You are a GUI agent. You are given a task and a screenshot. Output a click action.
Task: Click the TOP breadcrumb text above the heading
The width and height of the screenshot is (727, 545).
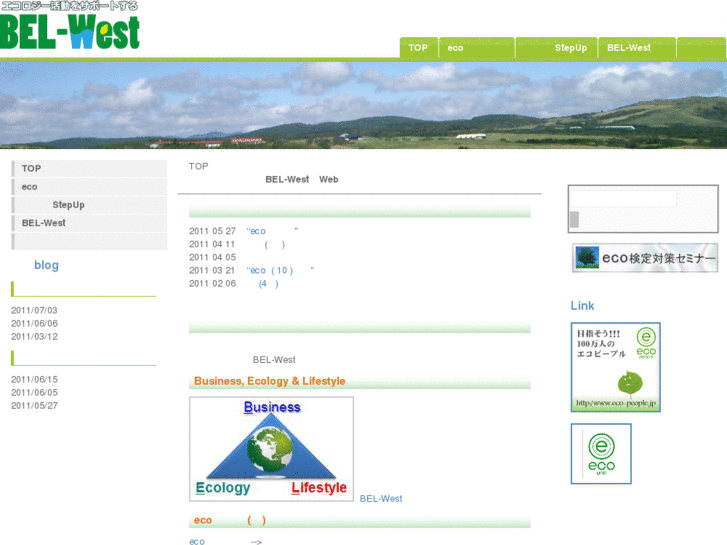pos(198,167)
